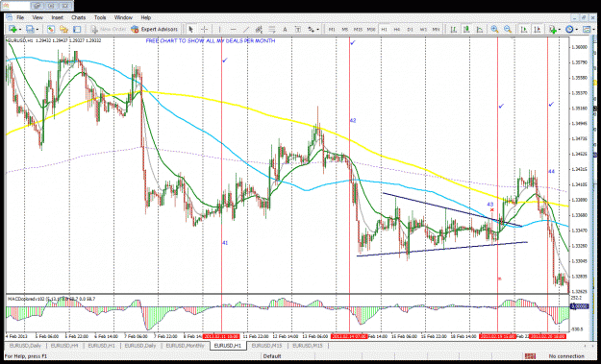
Task: Select the Text Label 'T' tool
Action: click(298, 29)
